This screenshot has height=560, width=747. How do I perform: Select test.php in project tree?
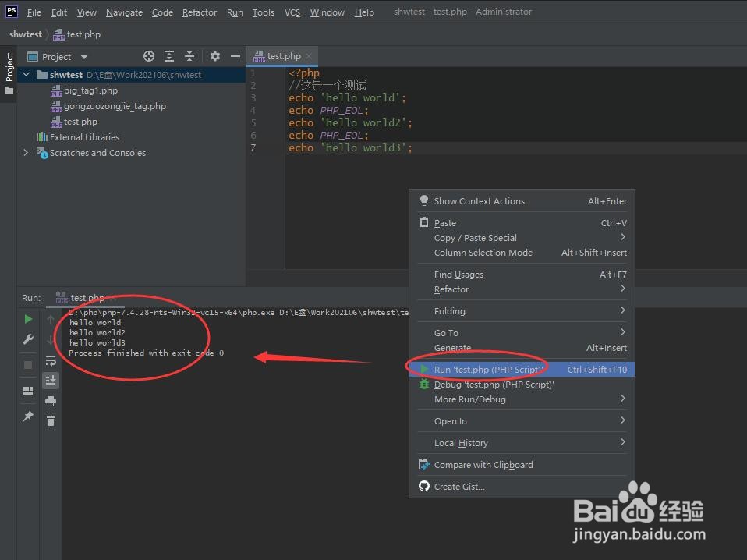tap(74, 122)
